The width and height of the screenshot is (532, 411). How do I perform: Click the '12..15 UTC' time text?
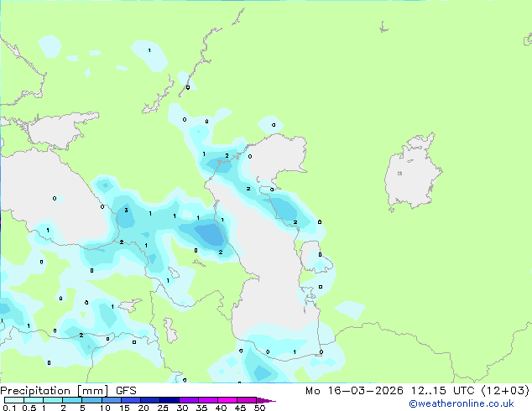coord(443,391)
